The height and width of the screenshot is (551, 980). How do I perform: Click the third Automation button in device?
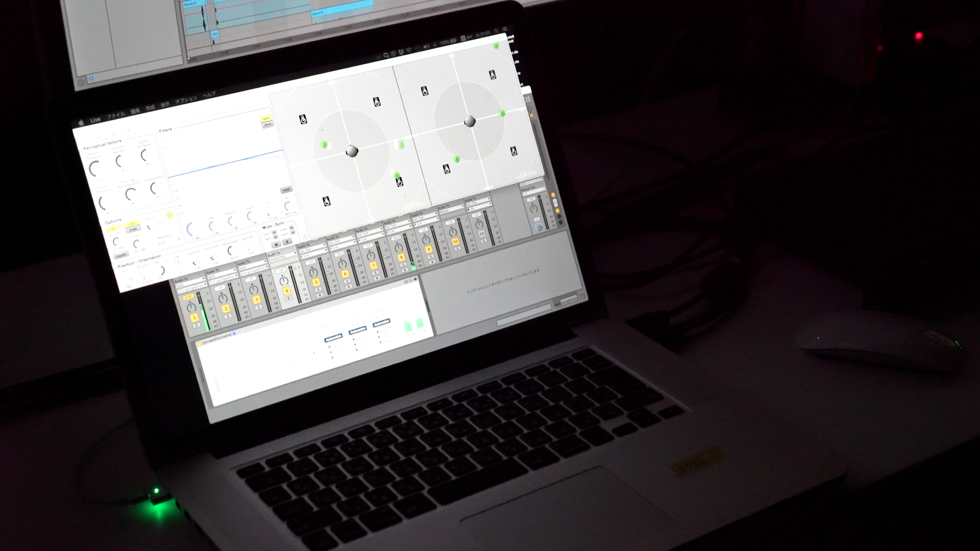(381, 323)
